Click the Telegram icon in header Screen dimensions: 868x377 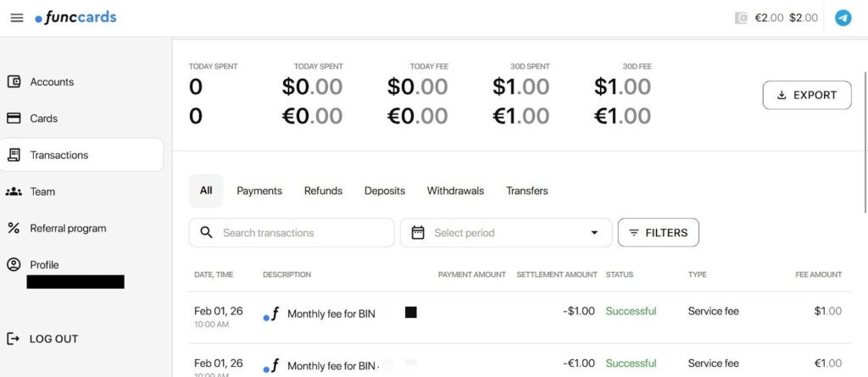(843, 18)
